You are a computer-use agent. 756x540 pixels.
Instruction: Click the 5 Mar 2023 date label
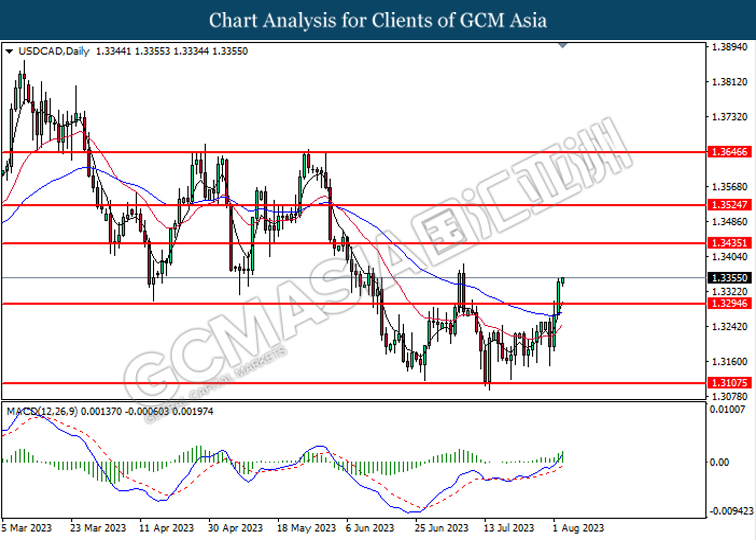[27, 528]
